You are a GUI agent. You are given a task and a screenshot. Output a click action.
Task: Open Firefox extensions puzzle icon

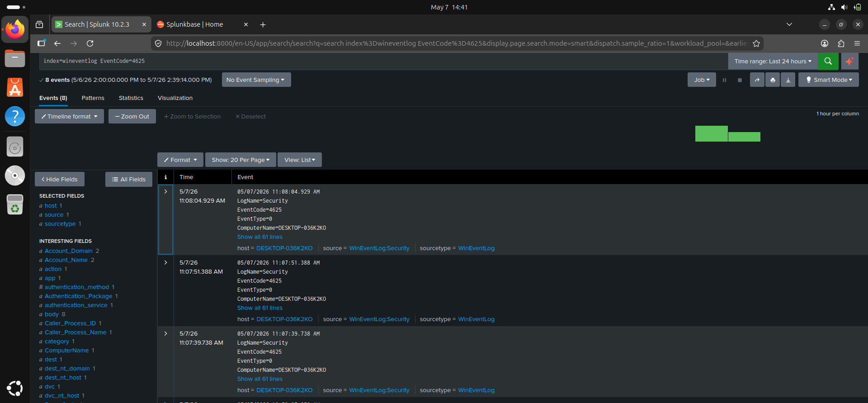point(841,43)
